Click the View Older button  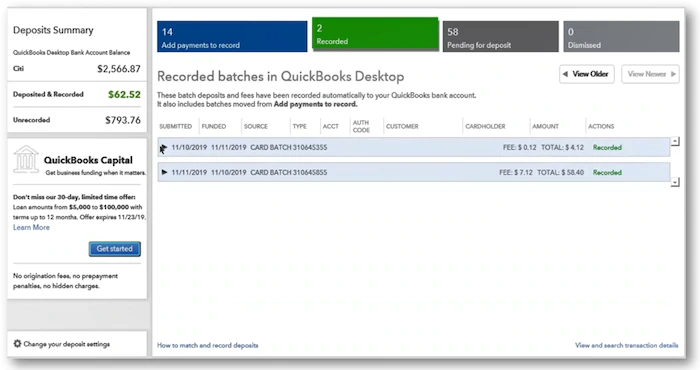[587, 74]
